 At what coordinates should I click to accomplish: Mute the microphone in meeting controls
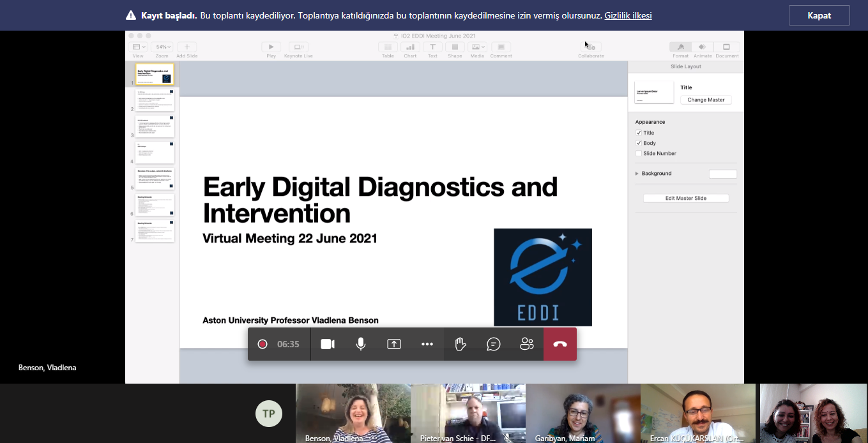tap(361, 344)
